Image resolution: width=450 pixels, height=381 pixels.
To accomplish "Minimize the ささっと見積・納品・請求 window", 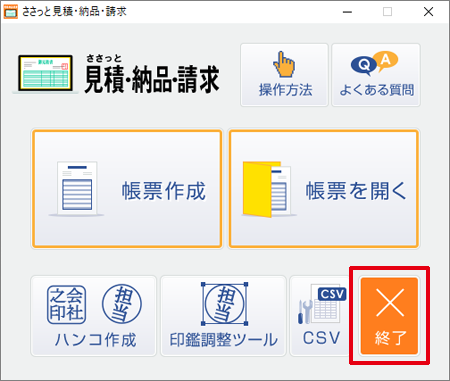I will click(x=347, y=12).
